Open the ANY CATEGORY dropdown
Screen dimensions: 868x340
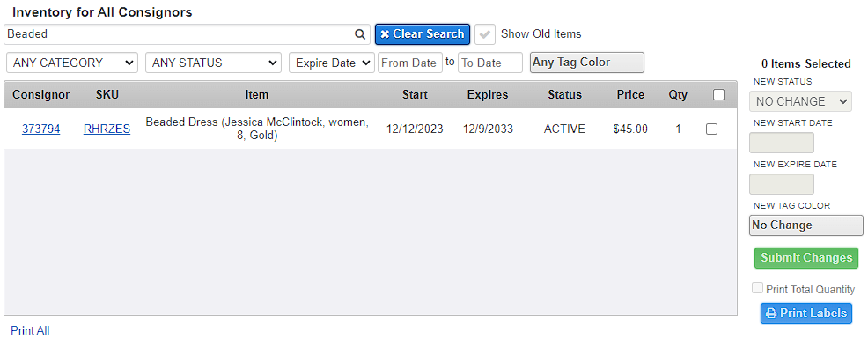click(x=72, y=63)
